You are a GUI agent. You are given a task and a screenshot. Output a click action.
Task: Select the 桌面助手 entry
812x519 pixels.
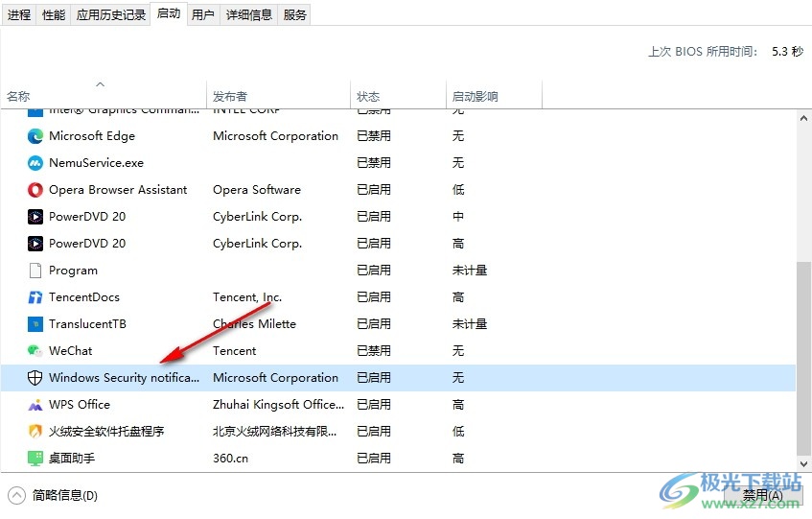click(72, 459)
